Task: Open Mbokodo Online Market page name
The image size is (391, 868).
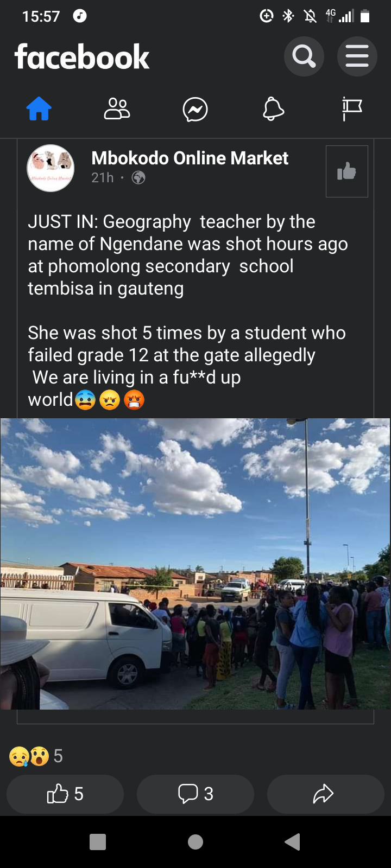Action: 190,158
